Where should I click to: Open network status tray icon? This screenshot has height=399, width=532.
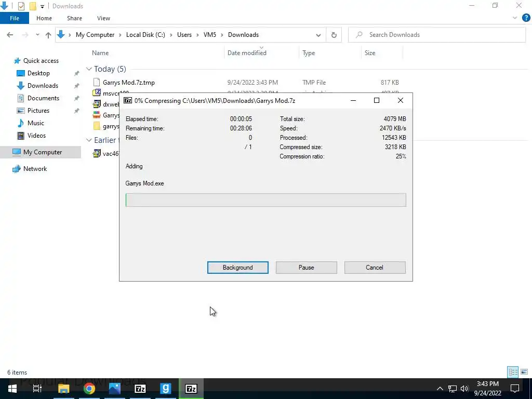pyautogui.click(x=453, y=389)
